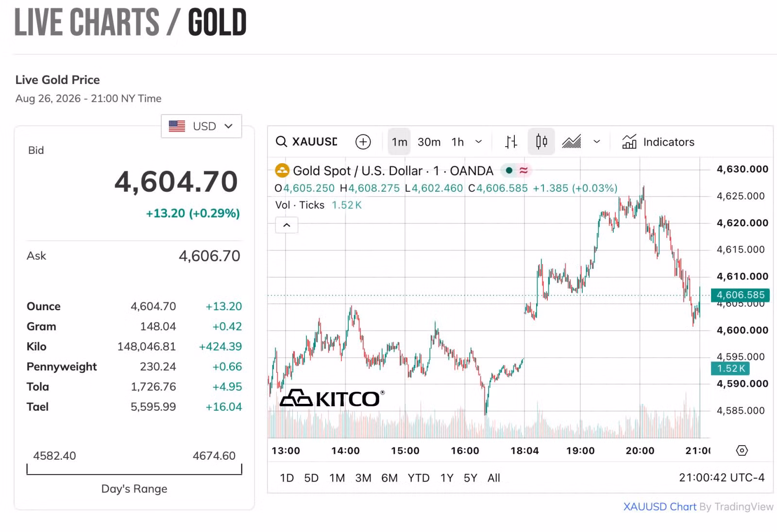Screen dimensions: 777x532
Task: Select the area chart style icon
Action: [572, 142]
